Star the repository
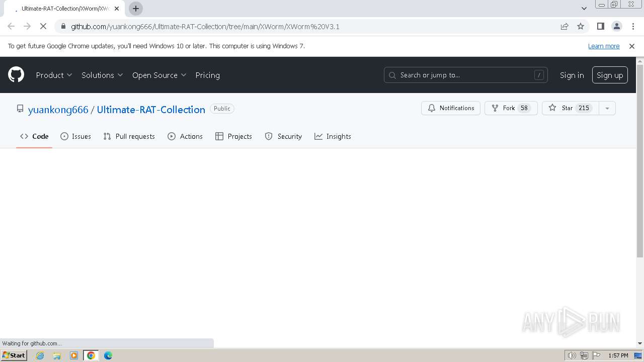Image resolution: width=644 pixels, height=362 pixels. point(570,108)
